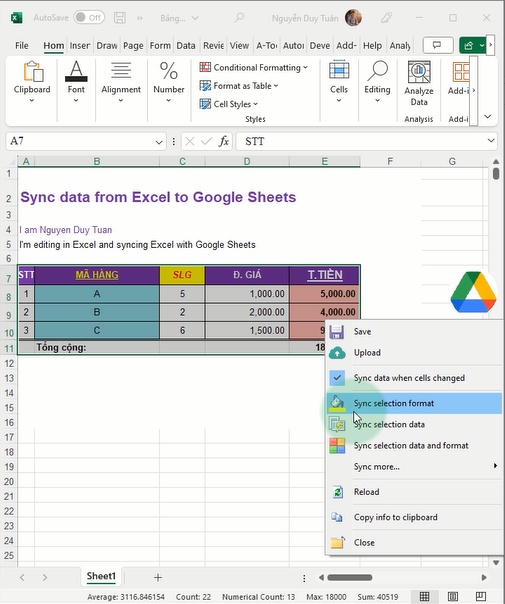
Task: Click the Google Drive logo button
Action: [x=473, y=292]
